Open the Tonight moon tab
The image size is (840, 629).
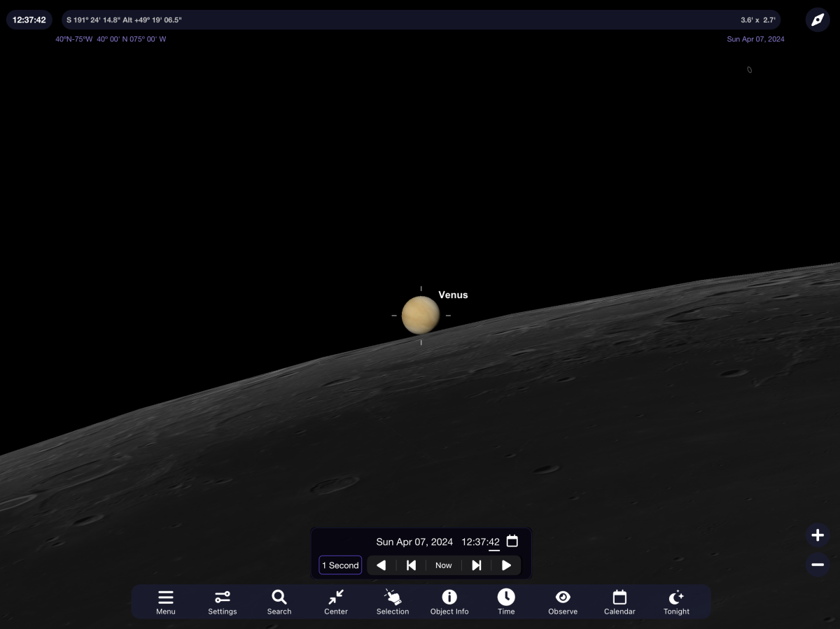point(676,602)
